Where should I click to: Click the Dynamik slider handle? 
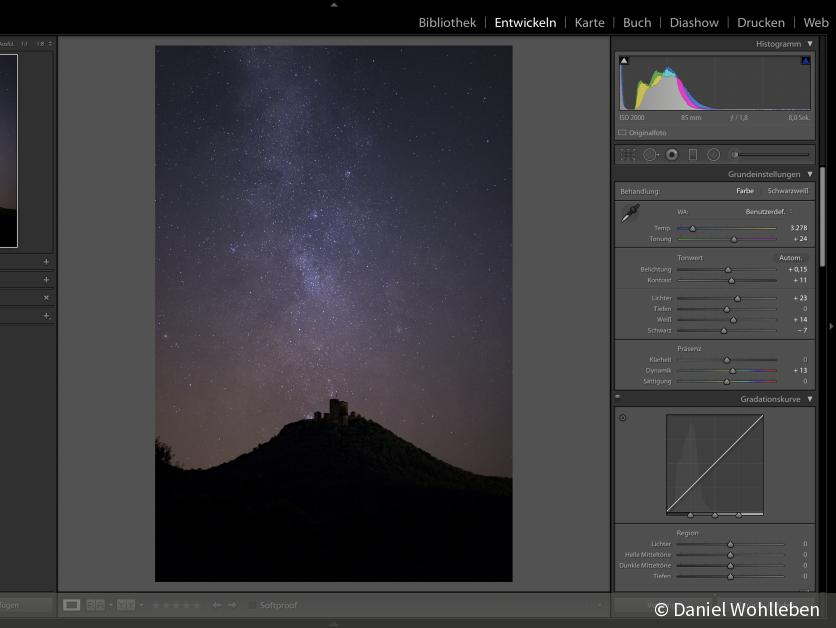pyautogui.click(x=733, y=371)
